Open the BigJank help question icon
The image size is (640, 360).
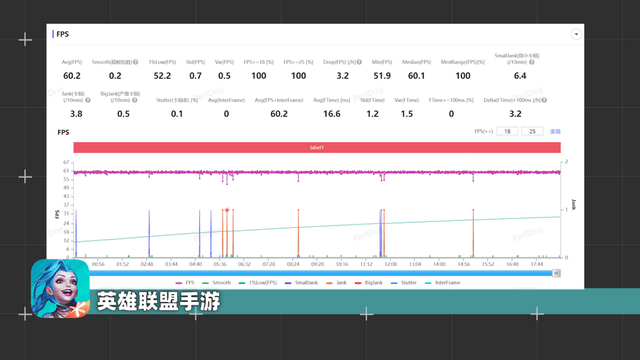pyautogui.click(x=135, y=100)
